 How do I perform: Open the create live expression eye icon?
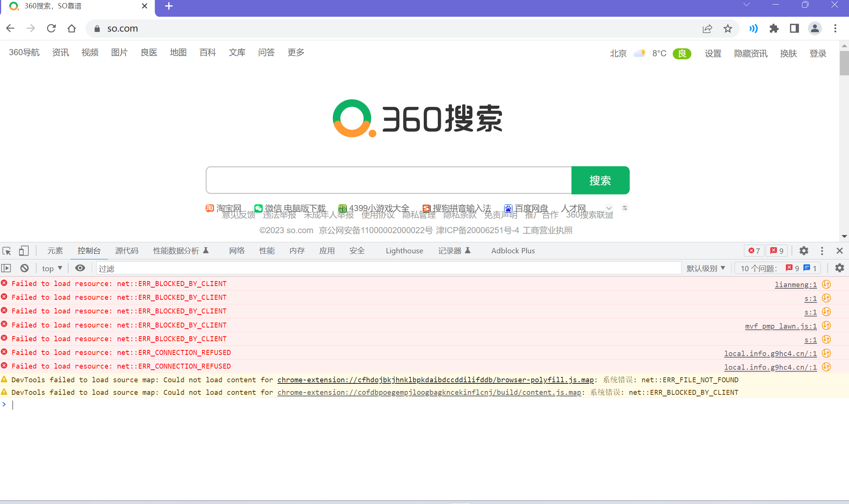(x=80, y=268)
